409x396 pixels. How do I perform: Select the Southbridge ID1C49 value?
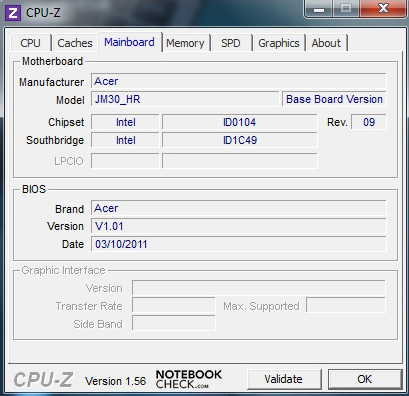click(x=239, y=140)
